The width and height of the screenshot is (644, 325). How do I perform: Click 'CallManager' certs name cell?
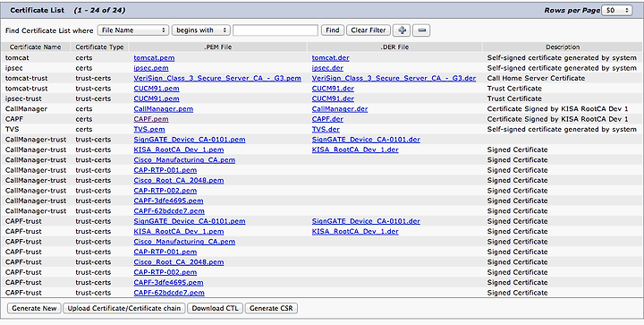pos(26,109)
